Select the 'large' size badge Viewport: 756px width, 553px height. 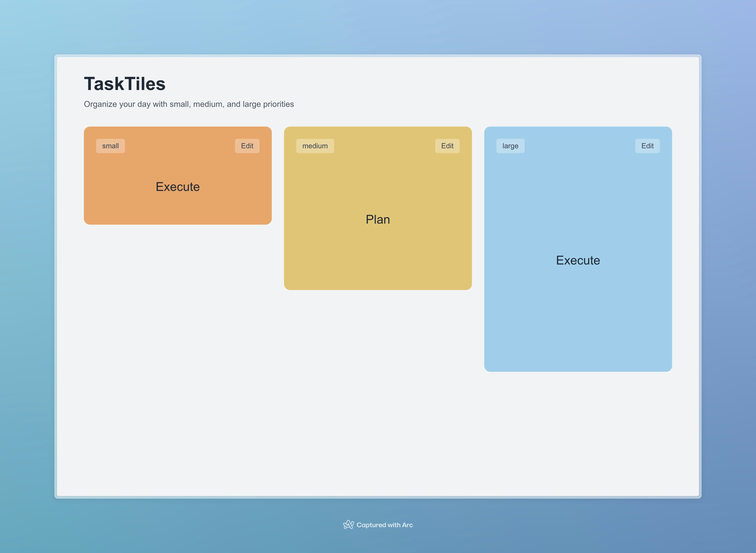[x=510, y=146]
